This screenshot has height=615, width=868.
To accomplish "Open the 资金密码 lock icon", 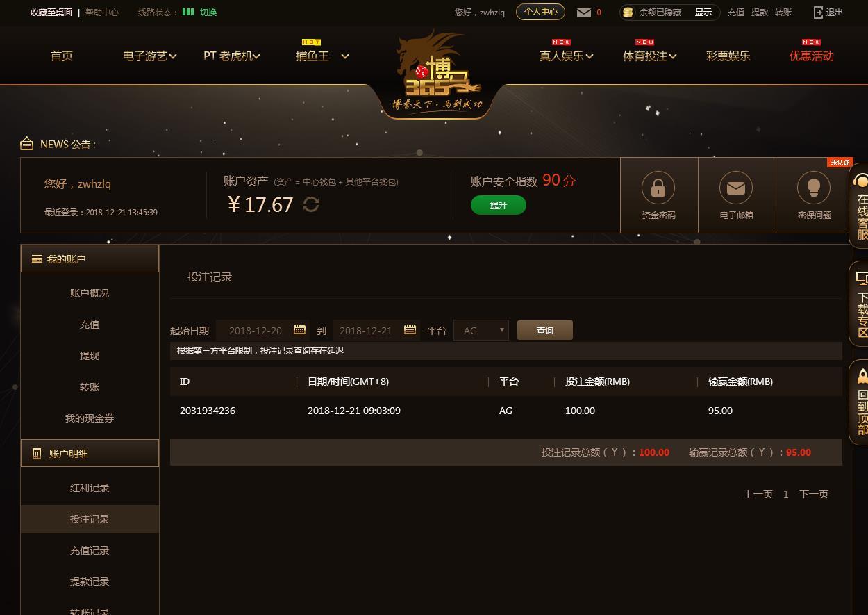I will click(x=658, y=188).
